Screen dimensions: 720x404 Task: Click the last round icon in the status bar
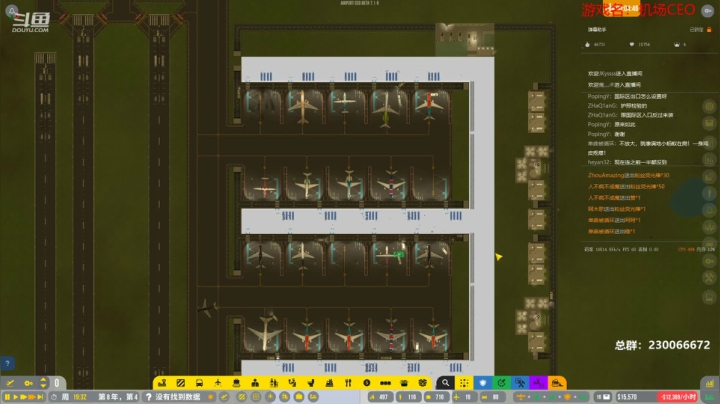(313, 397)
